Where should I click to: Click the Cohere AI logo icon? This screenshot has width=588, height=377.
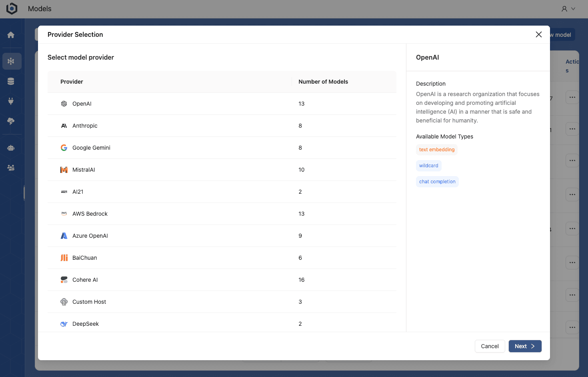[x=64, y=280]
